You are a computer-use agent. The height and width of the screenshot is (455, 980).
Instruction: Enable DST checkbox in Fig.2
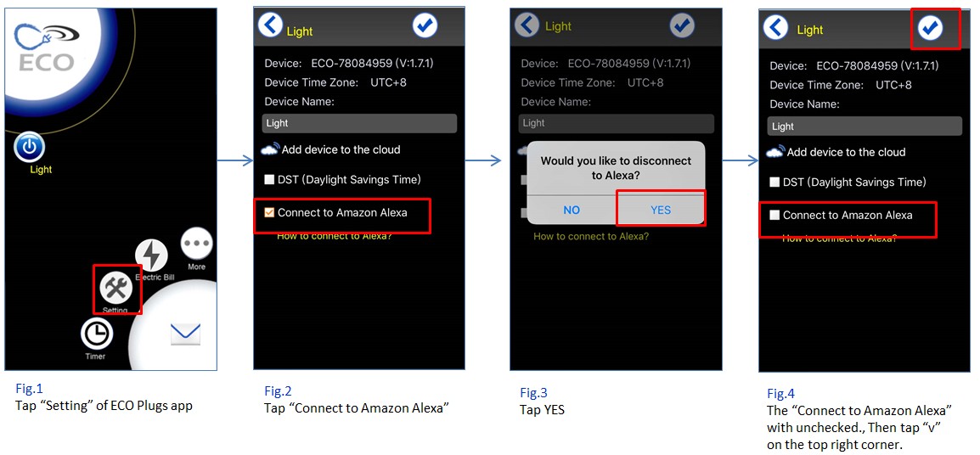pyautogui.click(x=269, y=180)
